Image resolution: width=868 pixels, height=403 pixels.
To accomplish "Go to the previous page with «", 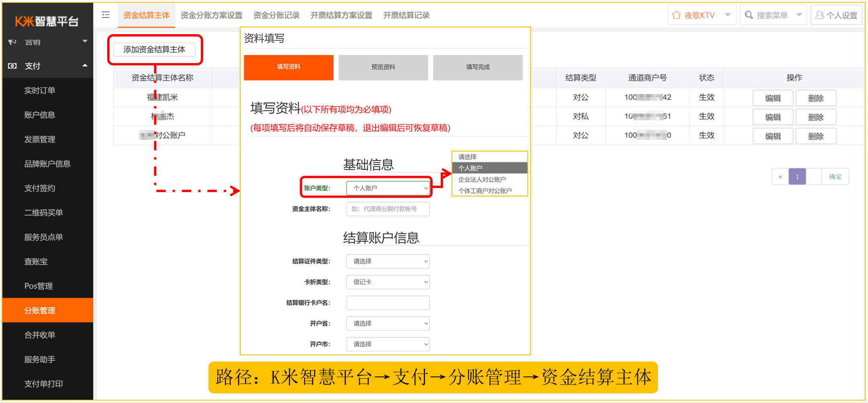I will (x=780, y=176).
